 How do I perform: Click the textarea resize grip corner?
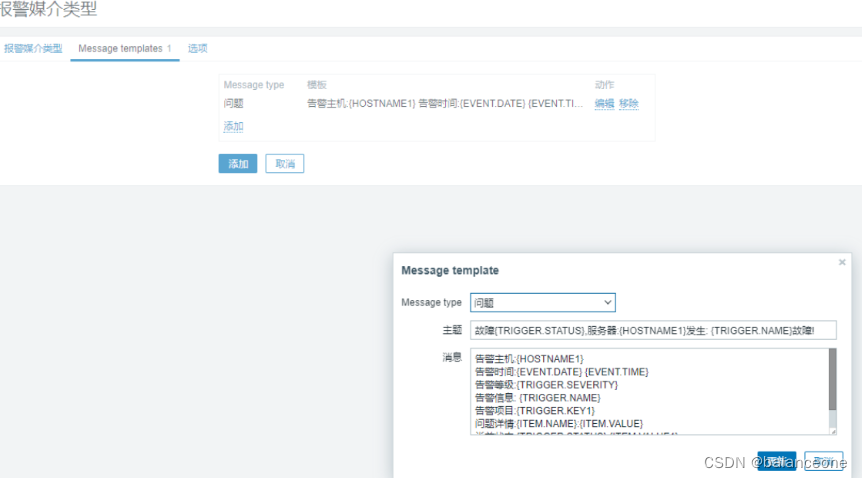[x=833, y=431]
